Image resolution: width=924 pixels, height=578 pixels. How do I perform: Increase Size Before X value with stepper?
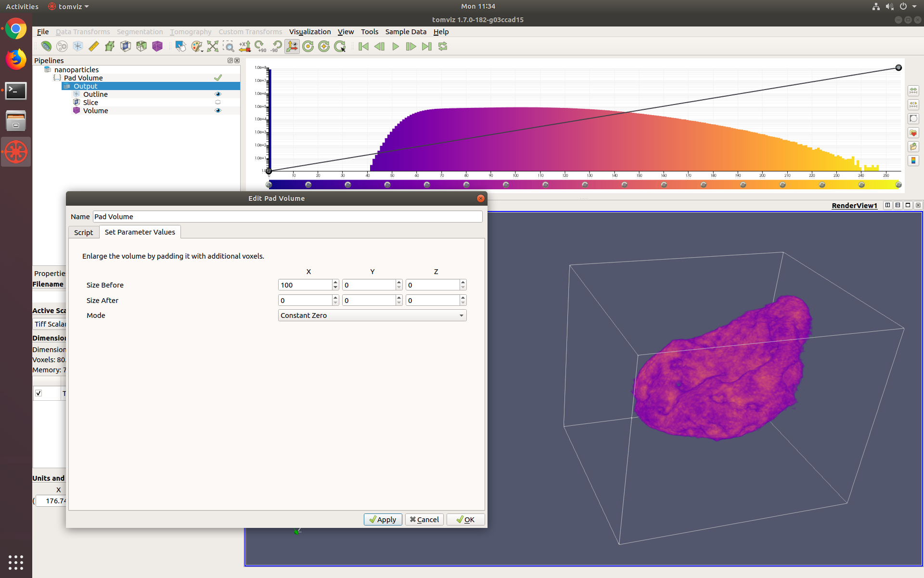coord(335,282)
